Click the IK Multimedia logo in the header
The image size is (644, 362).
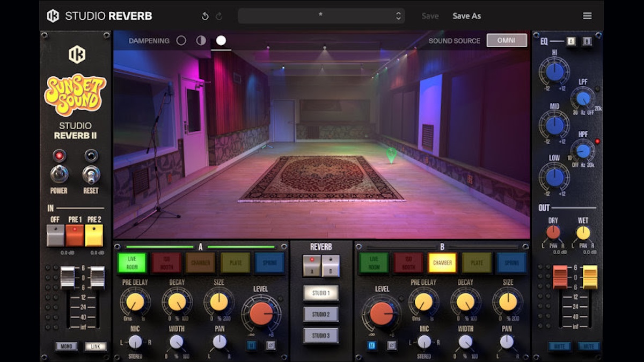coord(53,16)
